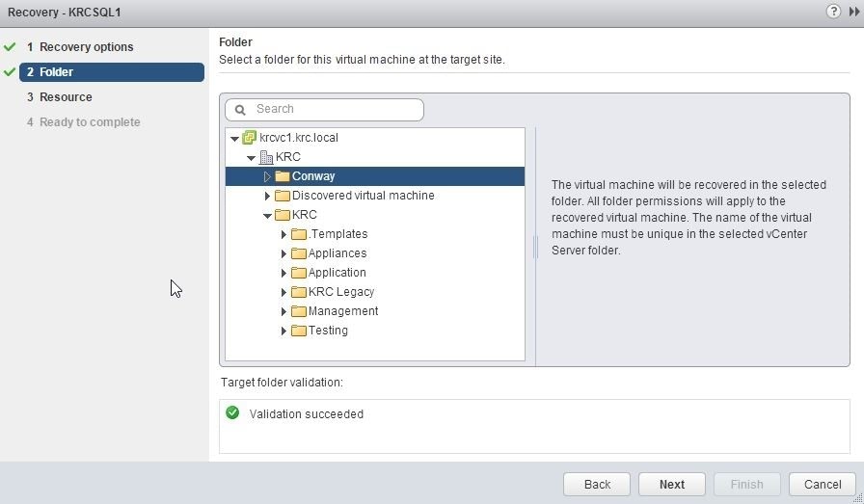This screenshot has height=504, width=864.
Task: Go to Recovery options step
Action: [86, 47]
